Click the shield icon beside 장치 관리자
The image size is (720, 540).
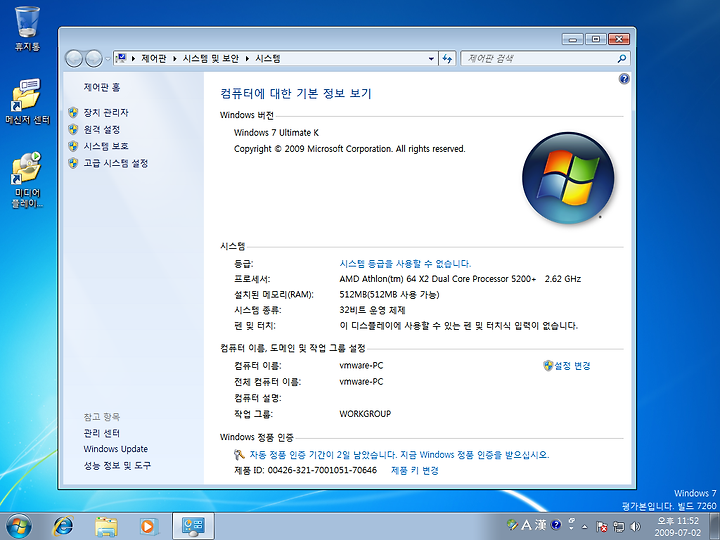click(x=73, y=112)
